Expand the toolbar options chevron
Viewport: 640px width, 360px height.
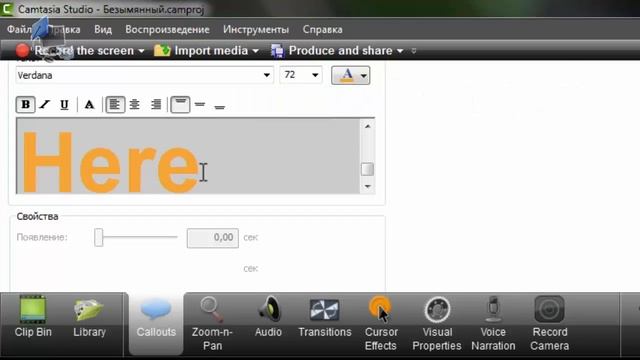[413, 51]
